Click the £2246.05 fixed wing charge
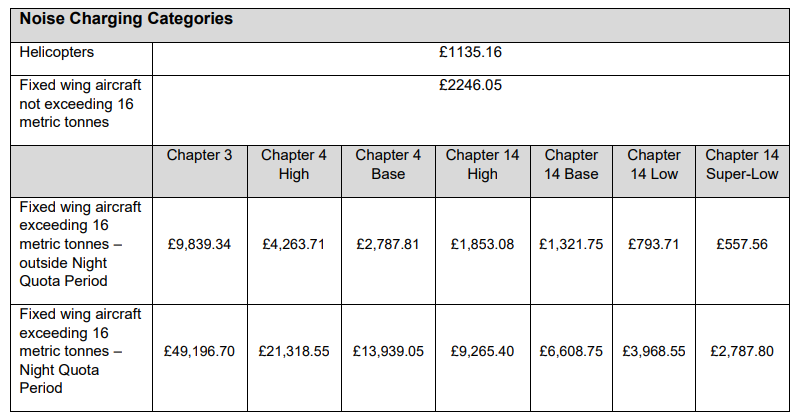This screenshot has width=797, height=417. click(x=470, y=85)
